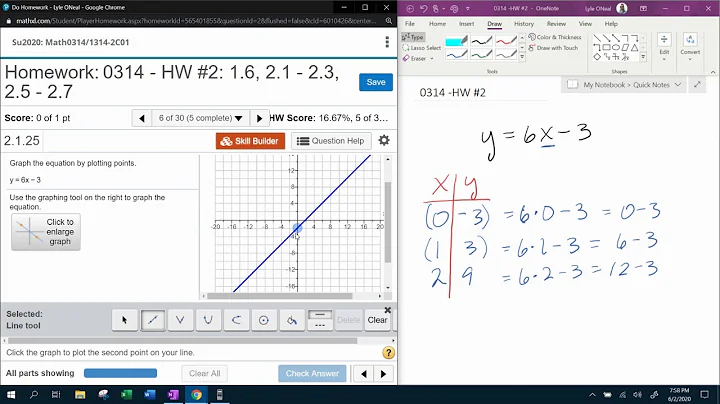Close the graph tool palette with X
Viewport: 720px width, 404px height.
(388, 310)
